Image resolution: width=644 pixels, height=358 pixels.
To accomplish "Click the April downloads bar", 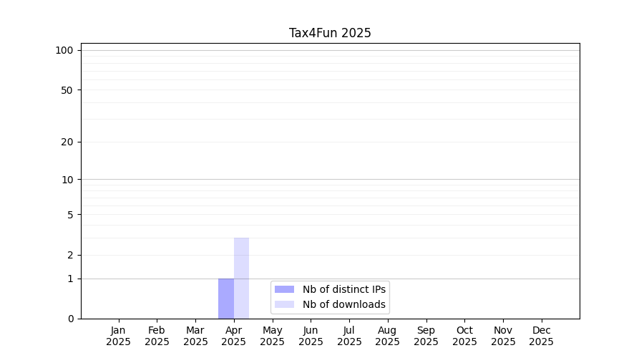I will pyautogui.click(x=241, y=278).
